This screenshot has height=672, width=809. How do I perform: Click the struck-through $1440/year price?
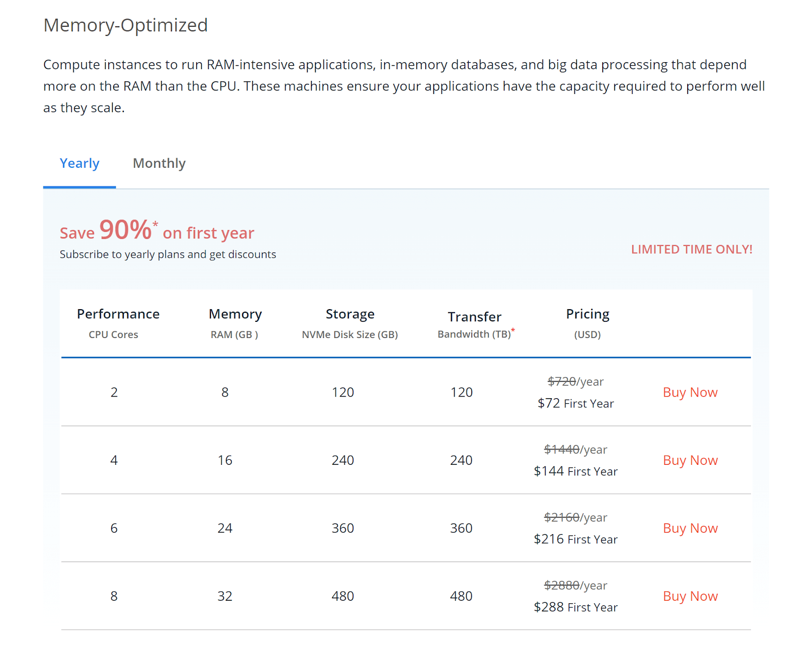[x=576, y=449]
